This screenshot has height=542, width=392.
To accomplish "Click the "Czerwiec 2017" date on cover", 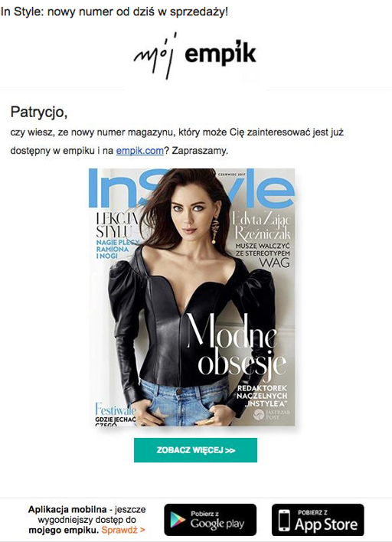I will tap(232, 175).
